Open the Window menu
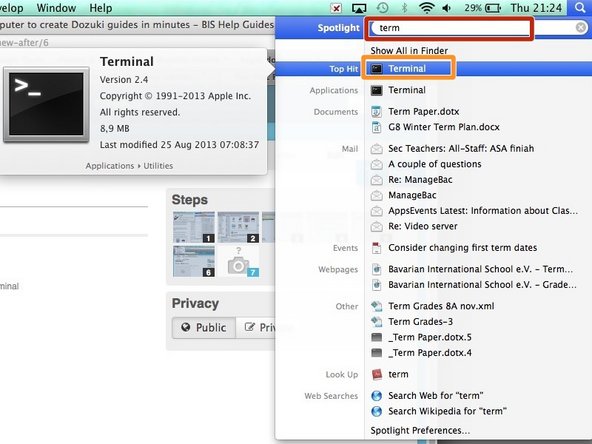The image size is (592, 444). click(56, 8)
